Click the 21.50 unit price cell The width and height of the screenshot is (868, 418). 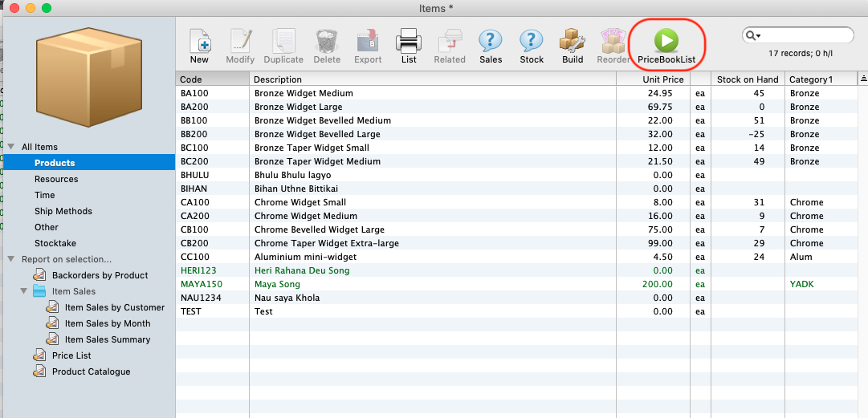pos(662,161)
